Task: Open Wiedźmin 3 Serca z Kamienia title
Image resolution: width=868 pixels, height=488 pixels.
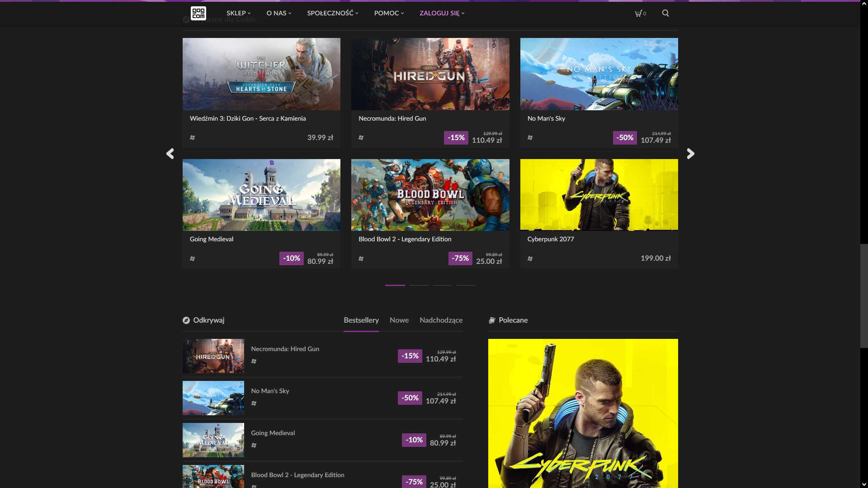Action: (x=248, y=118)
